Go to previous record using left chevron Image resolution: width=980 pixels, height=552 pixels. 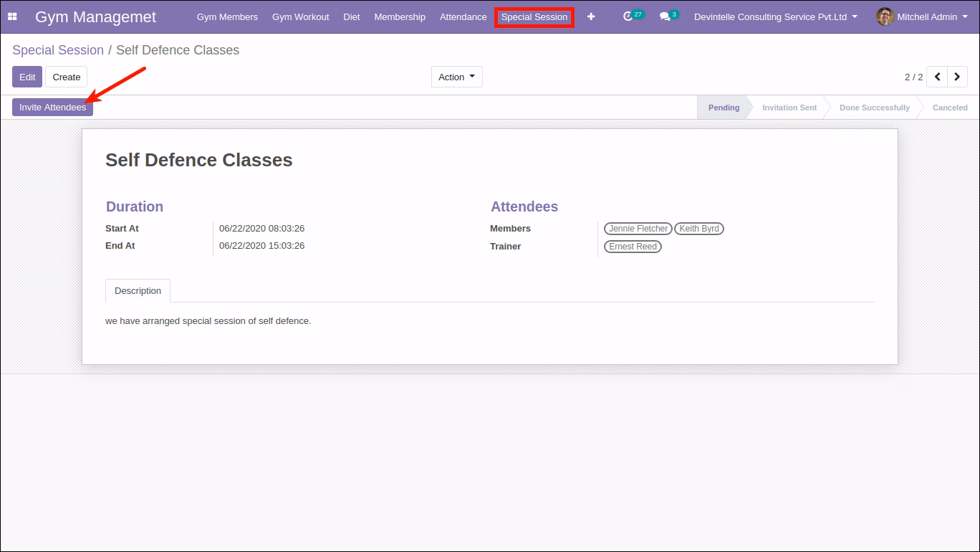[x=937, y=77]
